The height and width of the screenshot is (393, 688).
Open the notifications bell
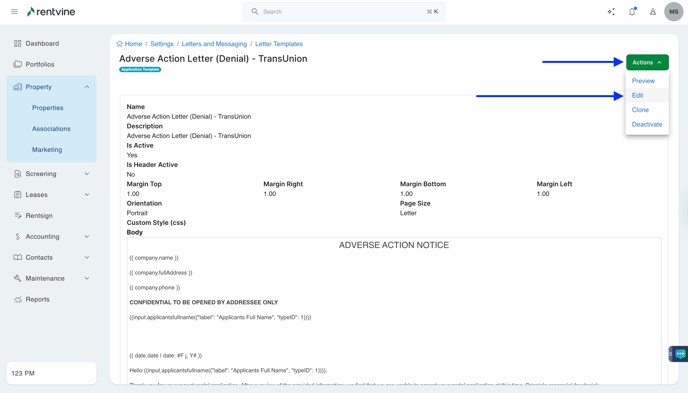(x=632, y=12)
